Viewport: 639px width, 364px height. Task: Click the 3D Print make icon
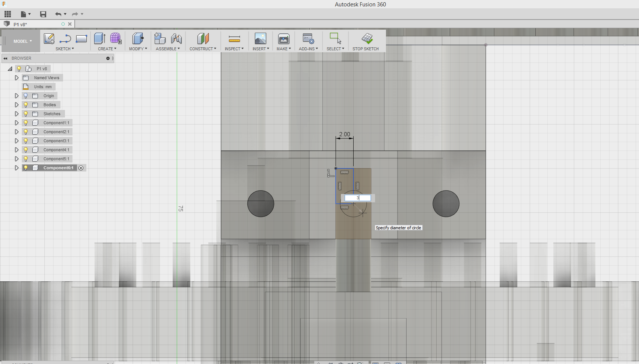283,38
